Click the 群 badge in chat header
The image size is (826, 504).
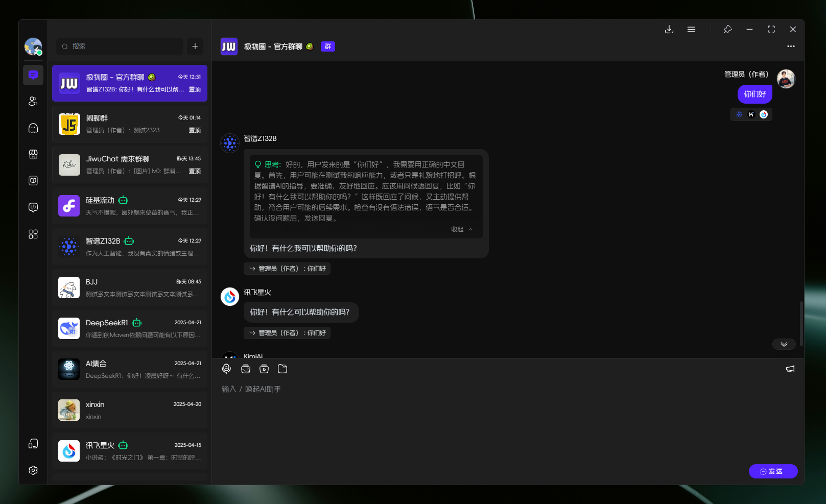pyautogui.click(x=328, y=46)
